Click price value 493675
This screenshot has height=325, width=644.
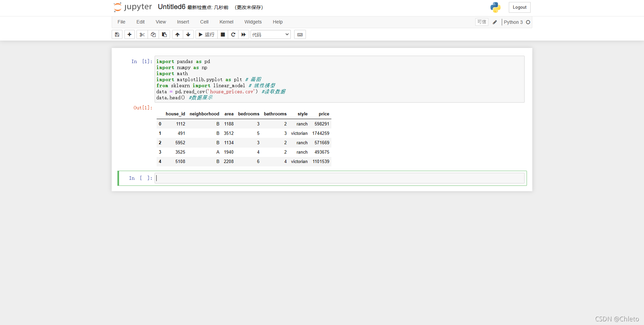pos(322,152)
